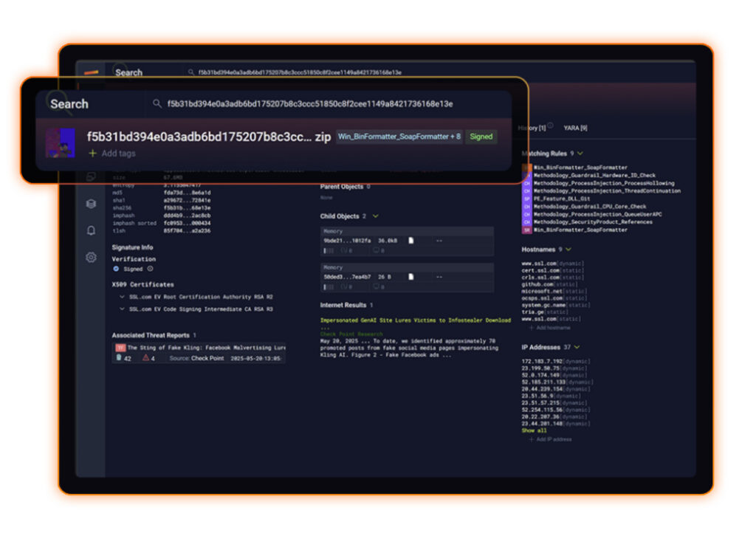Screen dimensions: 756x536
Task: Click the hash in the enlarged search field
Action: 310,103
